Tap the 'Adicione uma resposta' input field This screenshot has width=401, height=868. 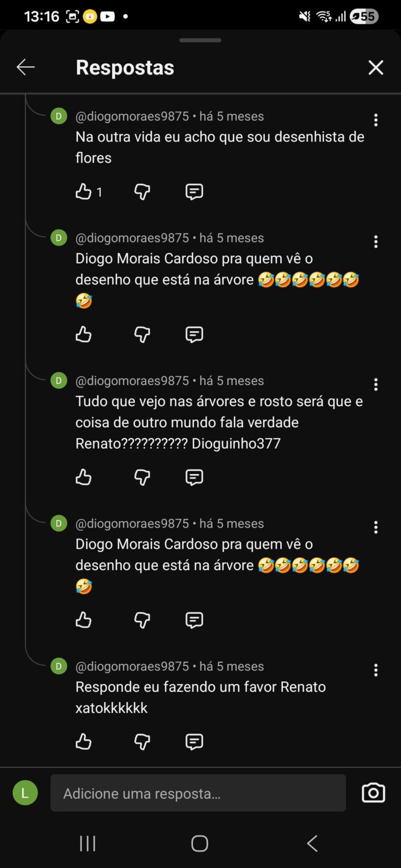pyautogui.click(x=198, y=793)
